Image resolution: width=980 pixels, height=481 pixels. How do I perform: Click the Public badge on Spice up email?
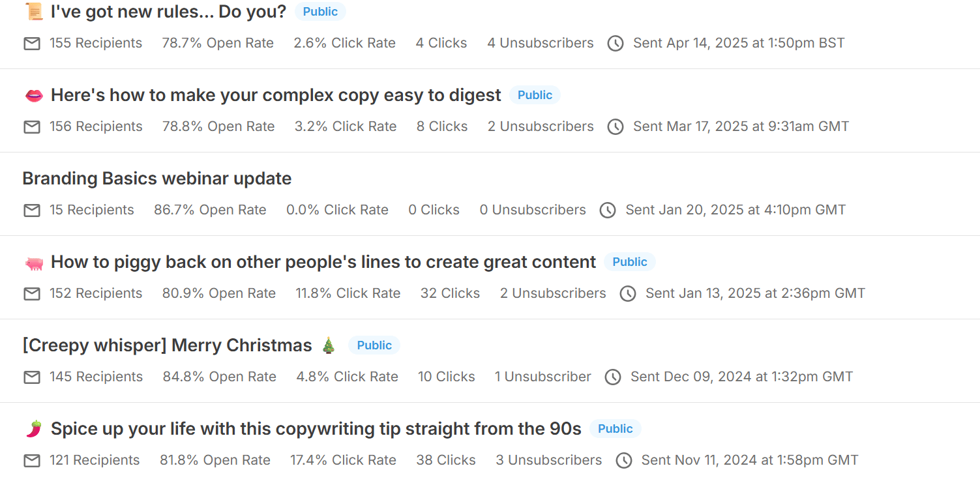pyautogui.click(x=616, y=429)
